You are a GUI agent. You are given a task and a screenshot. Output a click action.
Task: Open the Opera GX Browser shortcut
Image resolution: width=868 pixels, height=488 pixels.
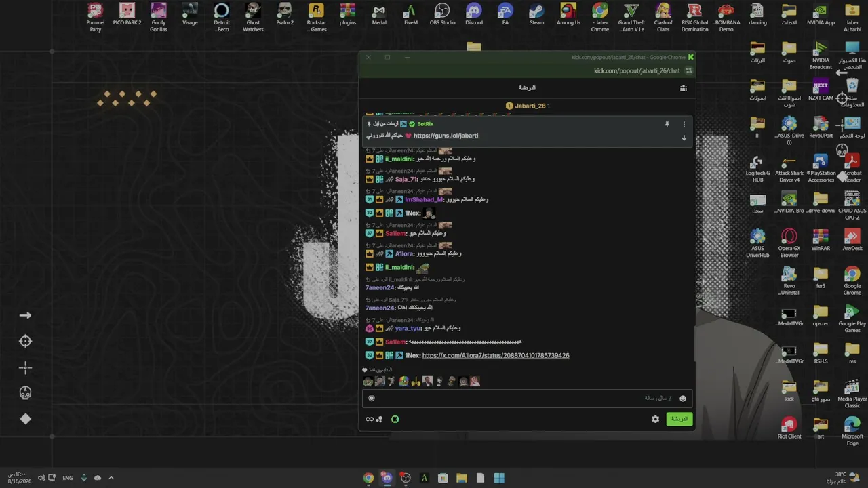click(789, 244)
